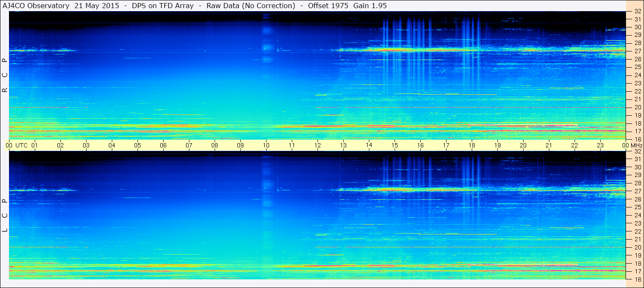Select the 20 hour mark on time axis

[x=523, y=145]
